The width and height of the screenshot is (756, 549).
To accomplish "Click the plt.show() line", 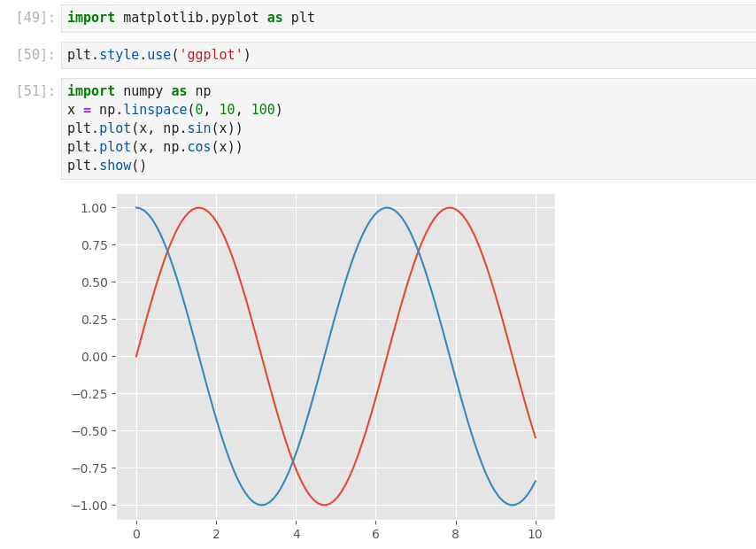I will 107,166.
